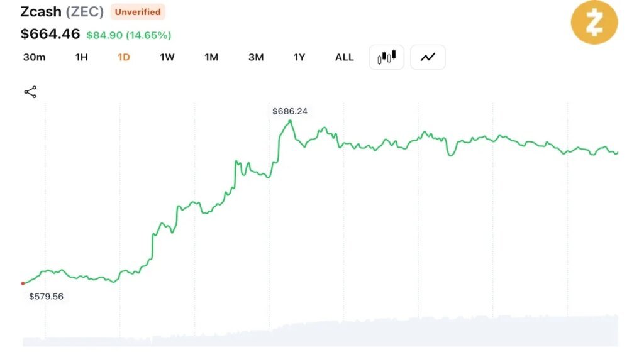Switch to candlestick chart view
The height and width of the screenshot is (362, 644).
coord(386,57)
